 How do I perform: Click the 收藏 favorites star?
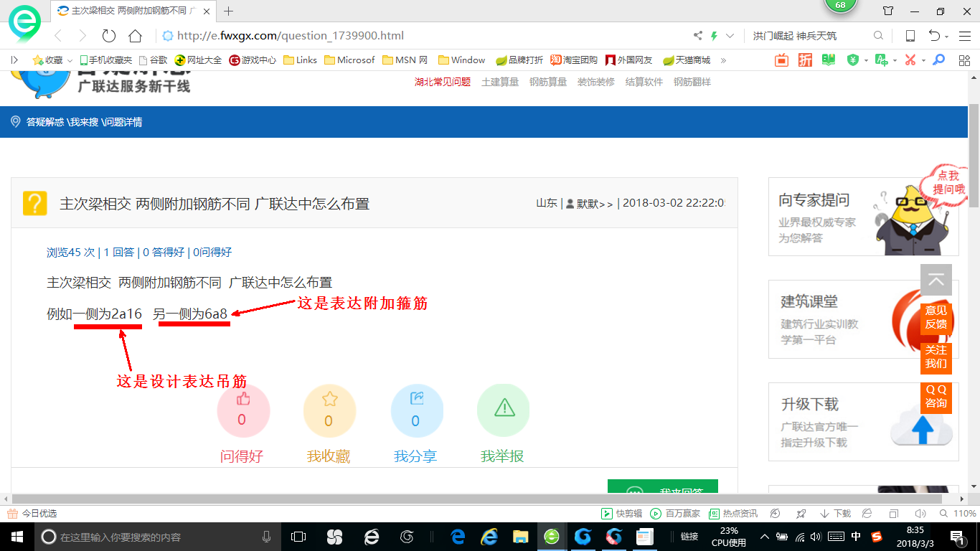tap(38, 60)
